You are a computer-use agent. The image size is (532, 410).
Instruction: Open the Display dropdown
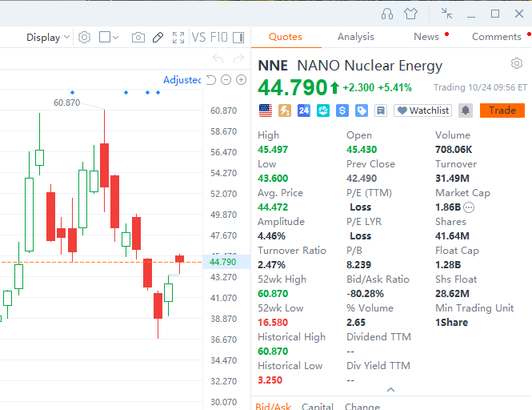click(x=48, y=38)
